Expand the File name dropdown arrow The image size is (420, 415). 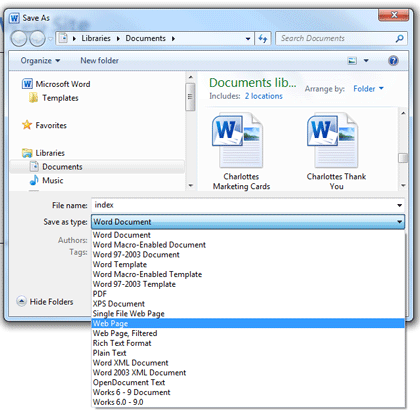tap(399, 205)
